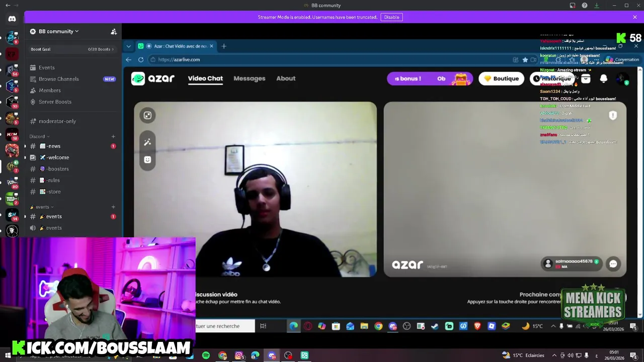Select the Azar Chat Vidéo browser tab
Image resolution: width=644 pixels, height=362 pixels.
[176, 46]
